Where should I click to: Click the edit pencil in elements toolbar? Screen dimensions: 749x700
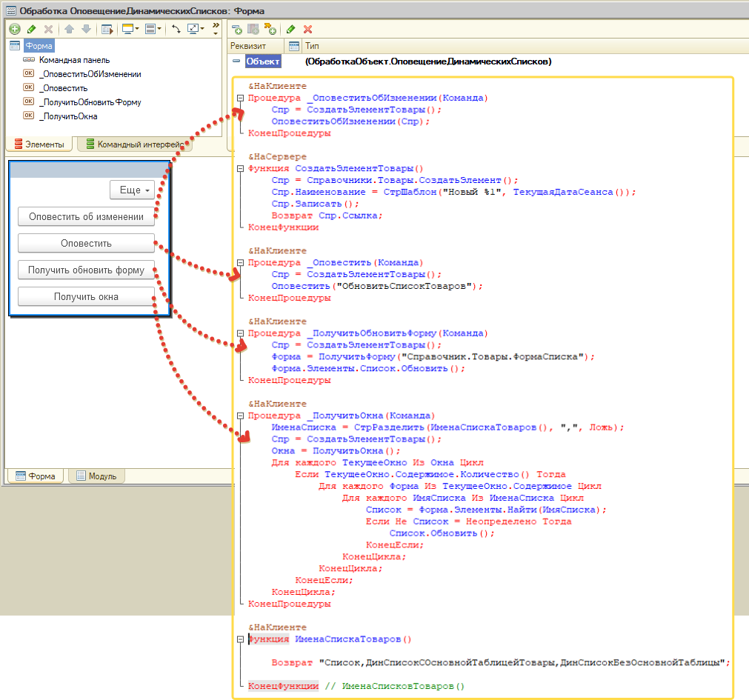coord(32,29)
